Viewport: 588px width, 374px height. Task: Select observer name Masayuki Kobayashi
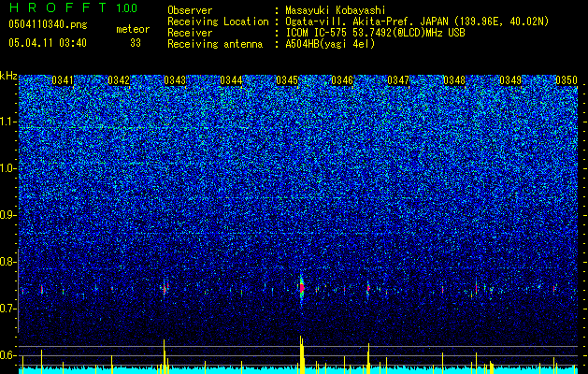click(x=336, y=10)
